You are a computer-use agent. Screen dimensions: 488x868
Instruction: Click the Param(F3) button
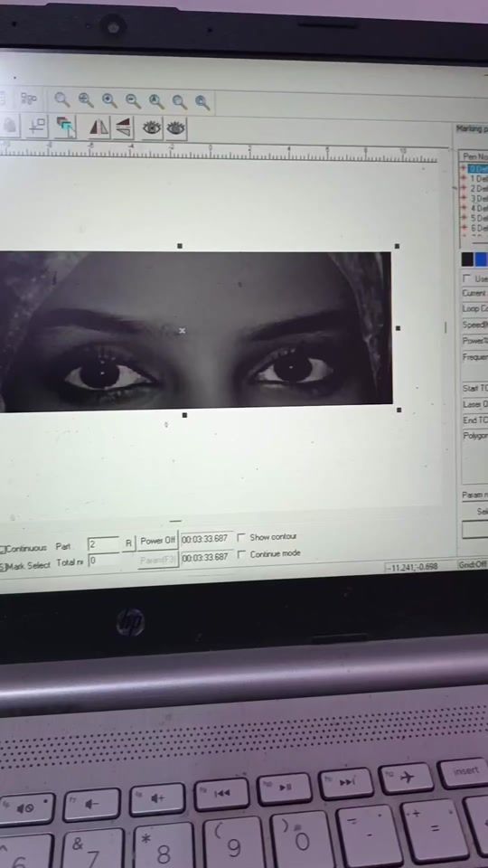157,560
